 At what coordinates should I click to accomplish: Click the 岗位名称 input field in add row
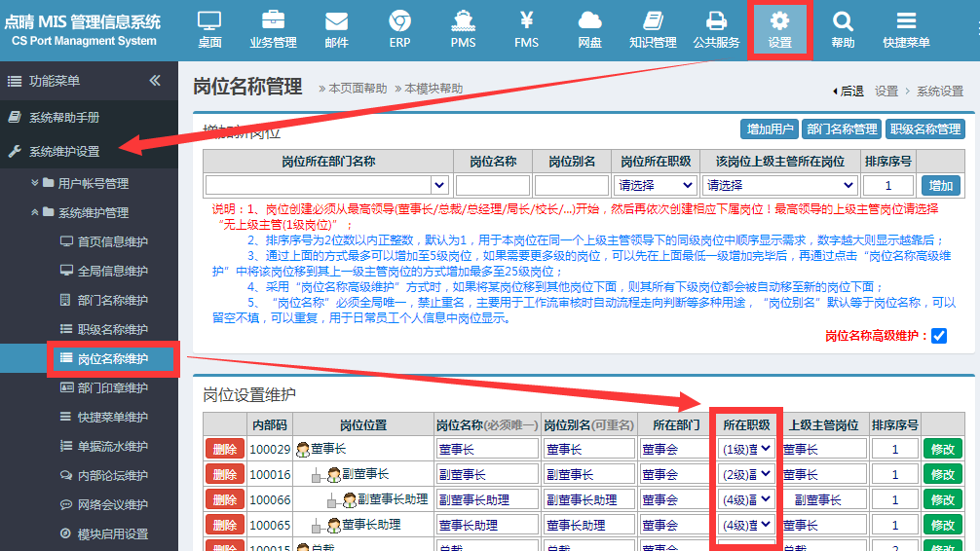coord(492,185)
